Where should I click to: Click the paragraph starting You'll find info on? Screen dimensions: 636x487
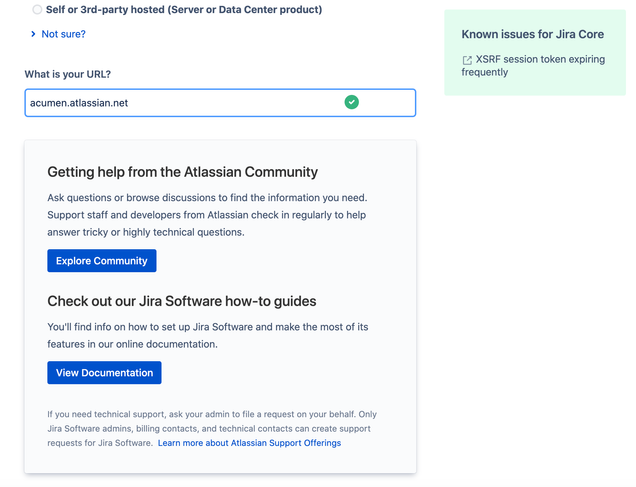click(208, 335)
